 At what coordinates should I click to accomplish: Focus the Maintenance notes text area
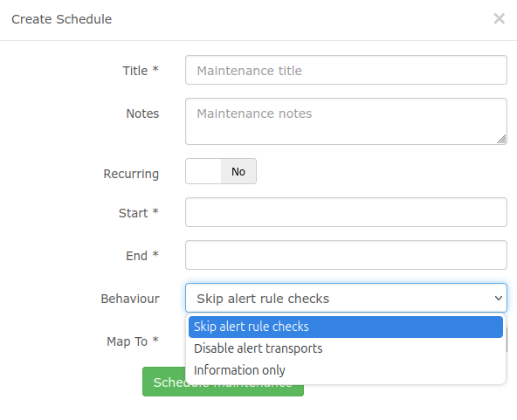tap(346, 121)
